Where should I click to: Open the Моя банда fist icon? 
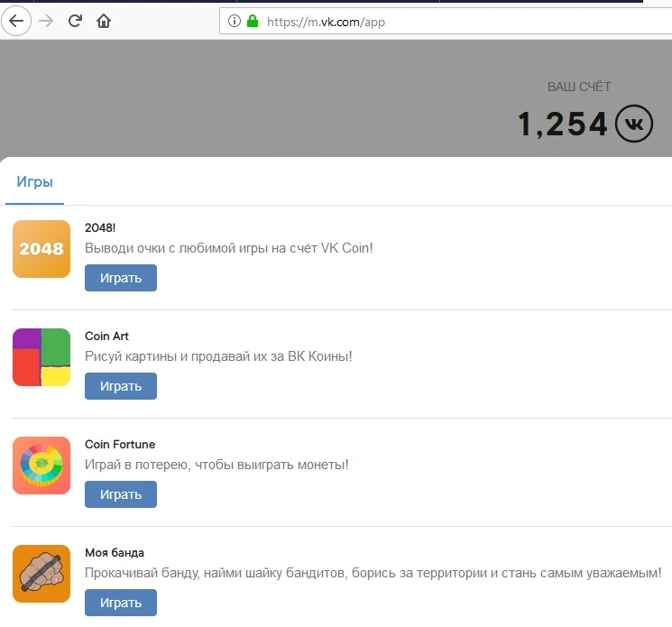click(x=41, y=574)
